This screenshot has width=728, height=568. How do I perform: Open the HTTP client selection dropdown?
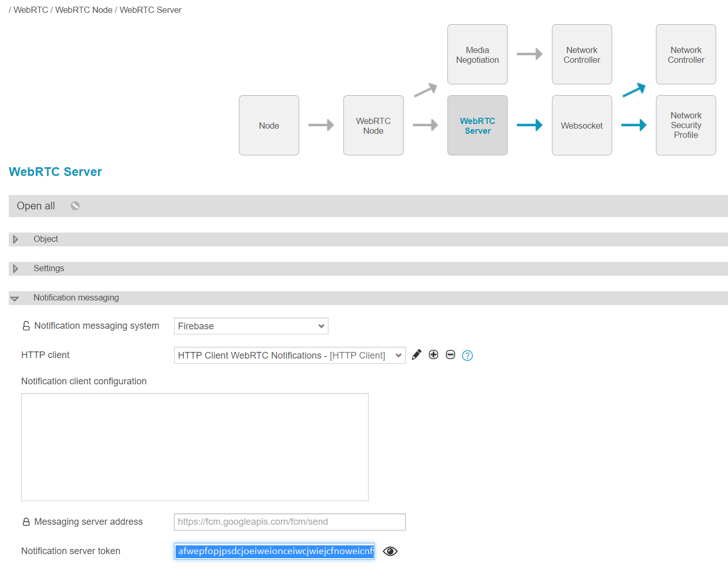click(x=289, y=356)
